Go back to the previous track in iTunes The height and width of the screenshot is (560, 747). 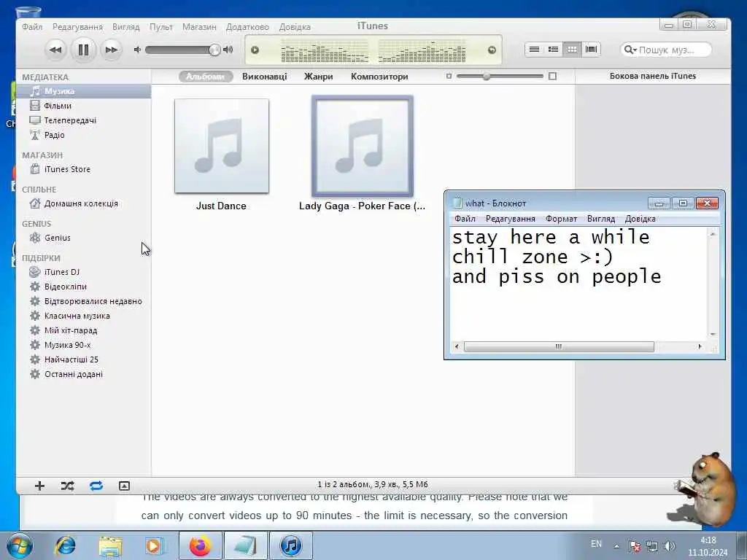[x=55, y=50]
